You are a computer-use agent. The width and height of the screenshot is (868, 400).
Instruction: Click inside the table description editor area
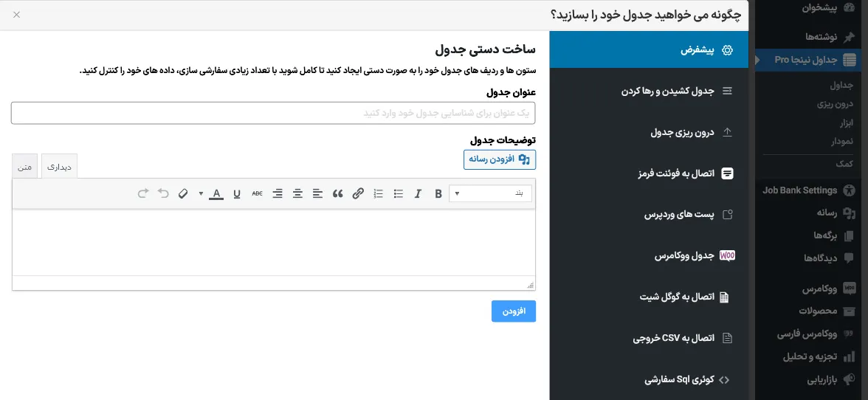[273, 242]
